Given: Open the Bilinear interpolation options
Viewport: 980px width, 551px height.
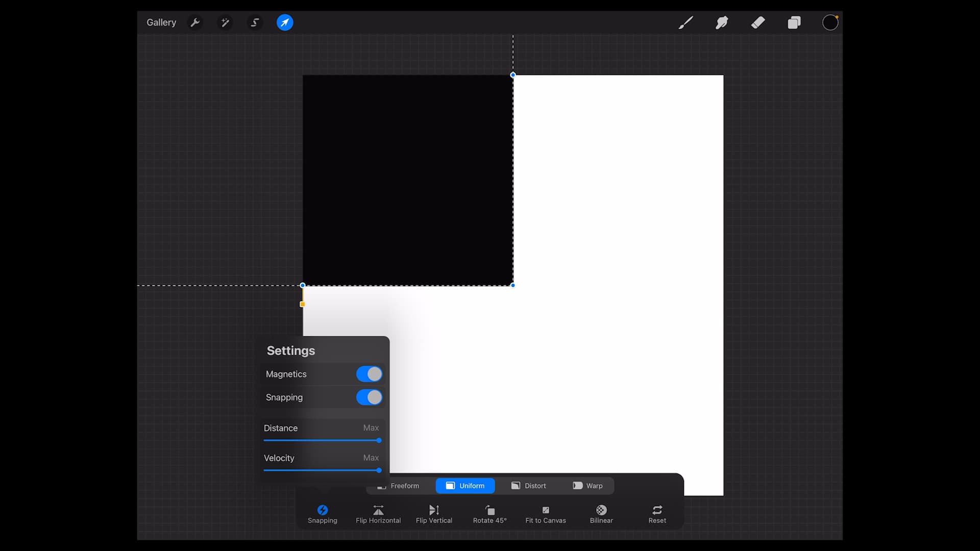Looking at the screenshot, I should 601,513.
